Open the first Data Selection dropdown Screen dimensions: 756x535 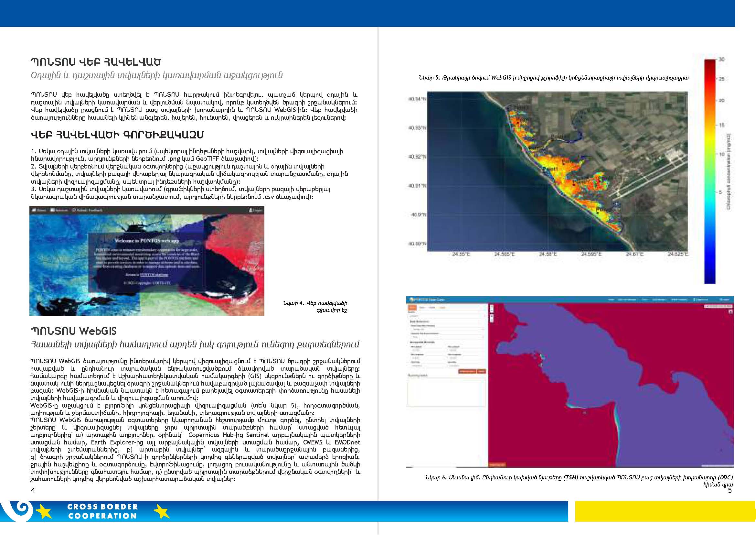tap(447, 329)
